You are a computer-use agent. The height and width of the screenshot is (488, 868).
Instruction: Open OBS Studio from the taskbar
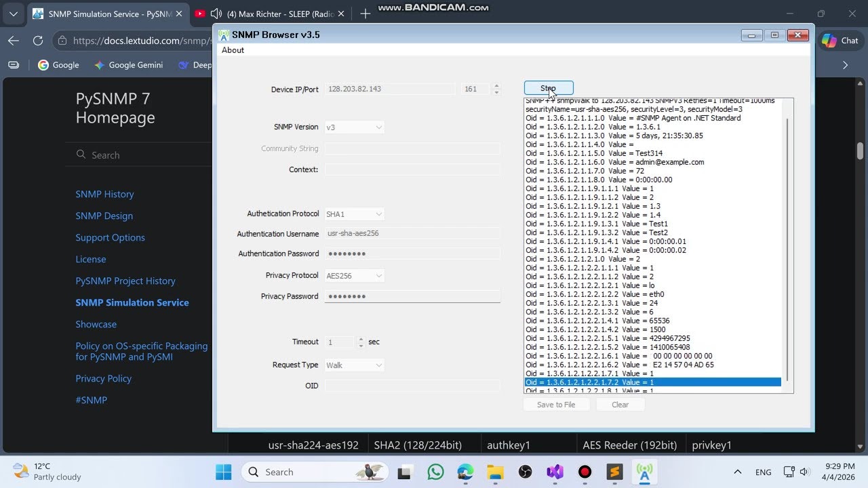525,472
